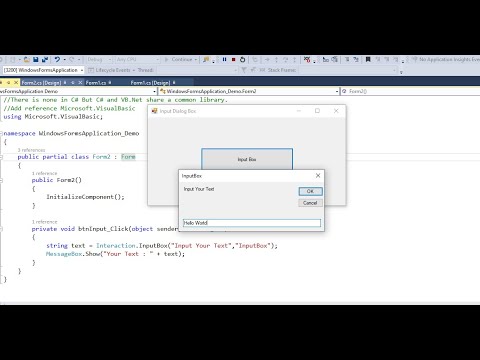
Task: Click the Hello World text field
Action: click(252, 223)
